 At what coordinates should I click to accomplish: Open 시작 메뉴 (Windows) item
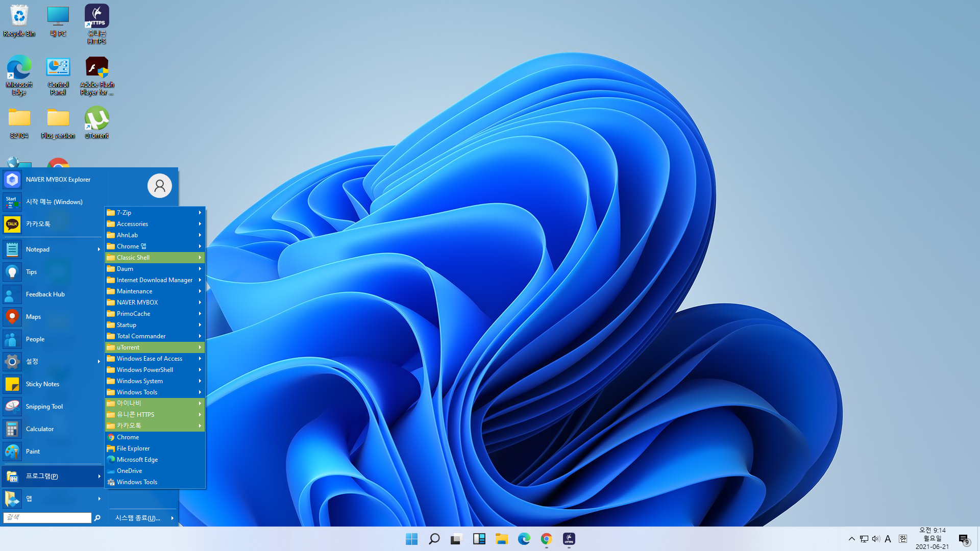pos(53,202)
